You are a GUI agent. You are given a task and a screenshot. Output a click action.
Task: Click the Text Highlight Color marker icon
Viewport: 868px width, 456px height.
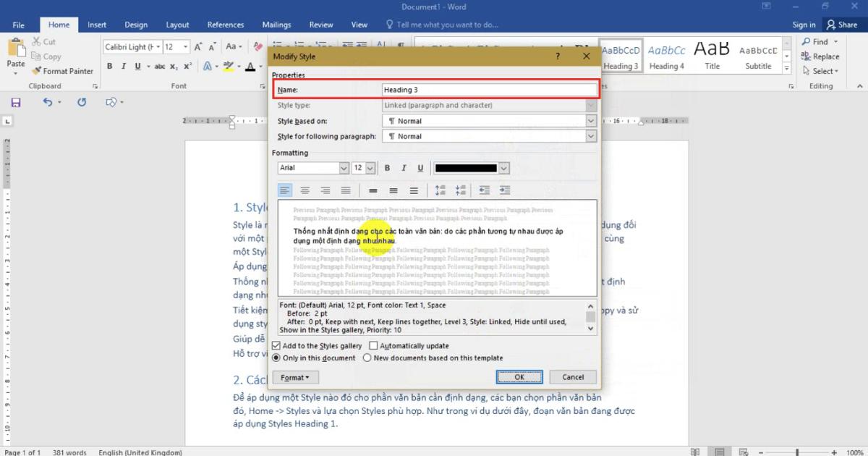(228, 66)
